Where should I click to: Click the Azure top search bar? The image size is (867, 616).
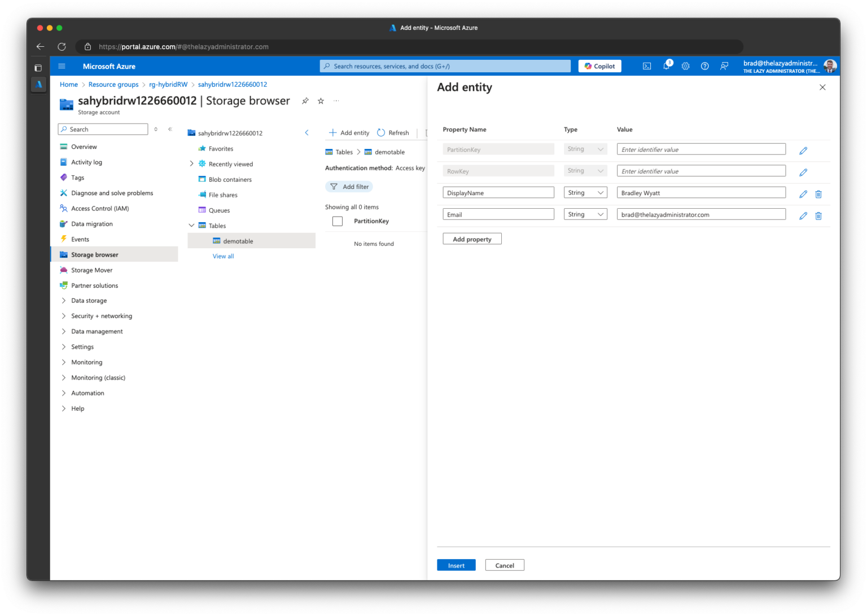pos(445,66)
